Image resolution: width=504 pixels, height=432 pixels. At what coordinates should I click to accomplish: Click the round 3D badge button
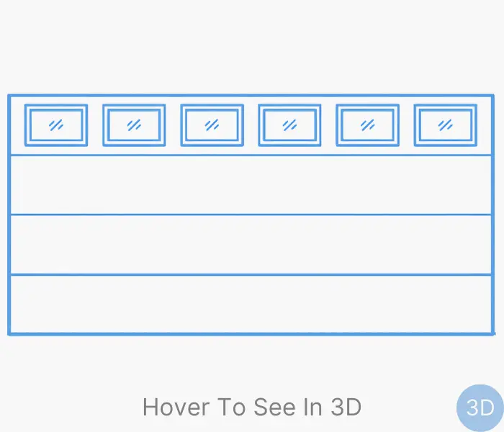480,408
